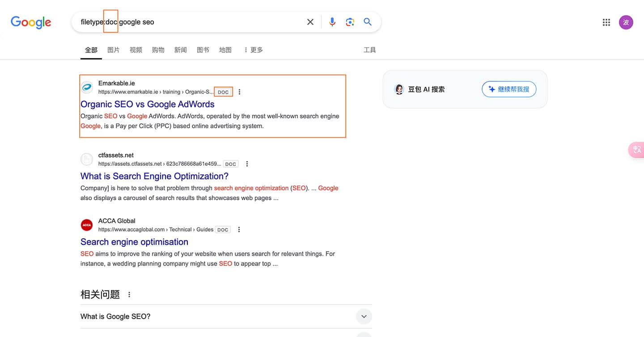644x337 pixels.
Task: Click the ctfassets.net site favicon
Action: click(x=87, y=160)
